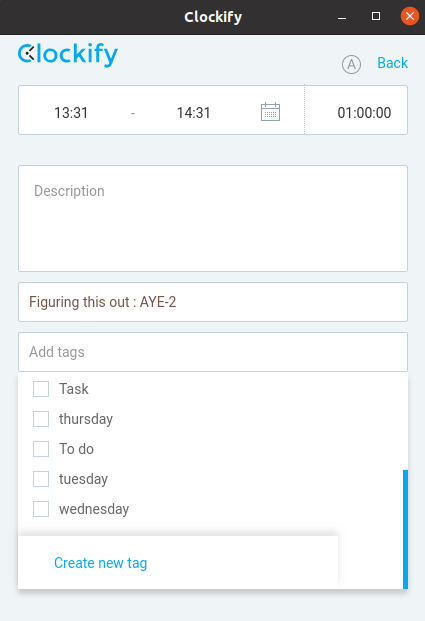425x621 pixels.
Task: Open the calendar date picker icon
Action: point(270,112)
